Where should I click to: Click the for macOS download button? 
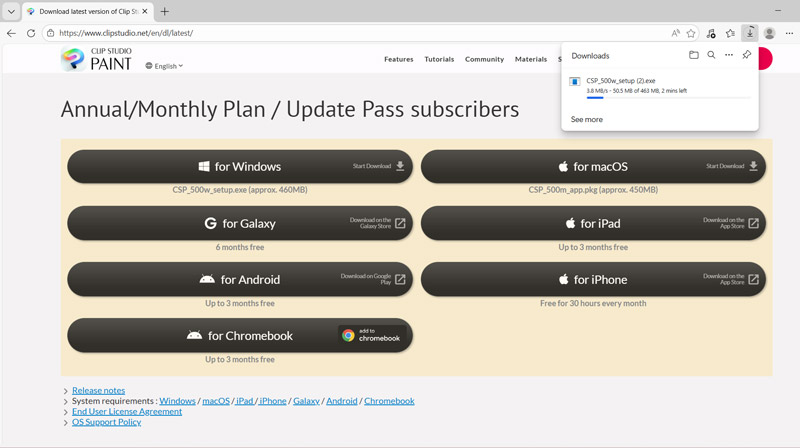tap(593, 167)
